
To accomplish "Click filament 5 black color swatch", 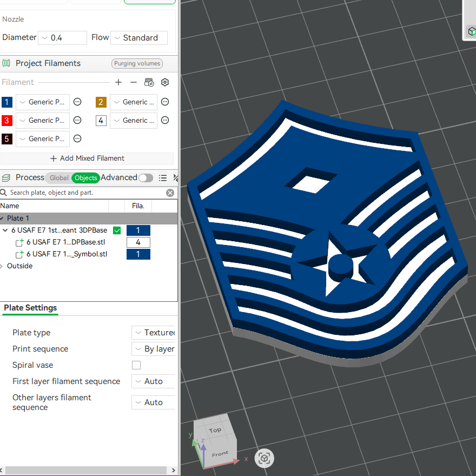I will [x=6, y=138].
